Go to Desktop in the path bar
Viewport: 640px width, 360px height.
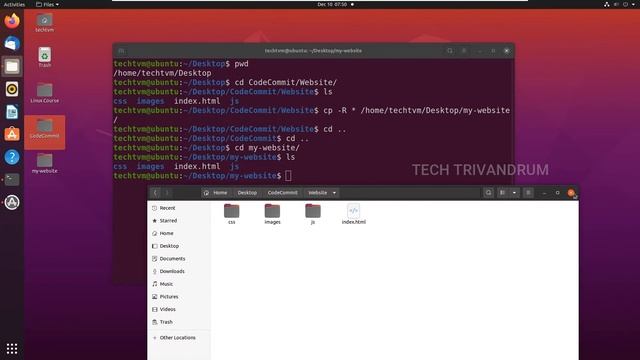247,193
